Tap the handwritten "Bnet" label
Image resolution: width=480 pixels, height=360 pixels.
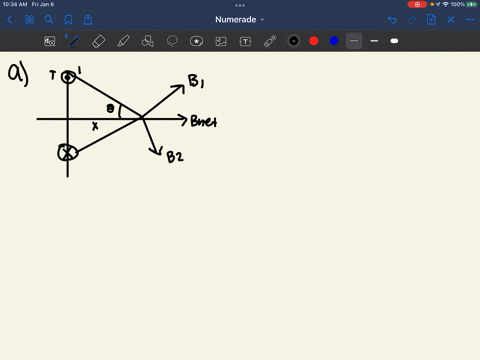click(x=204, y=121)
